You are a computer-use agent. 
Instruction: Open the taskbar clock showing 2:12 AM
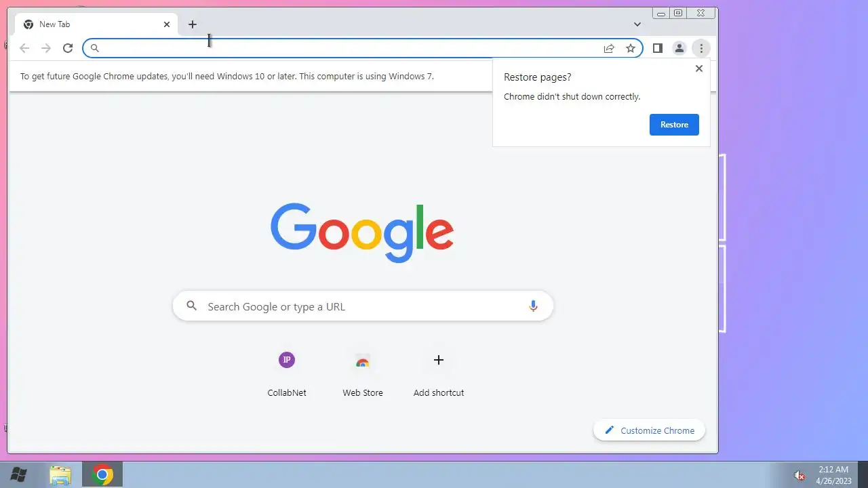point(833,474)
